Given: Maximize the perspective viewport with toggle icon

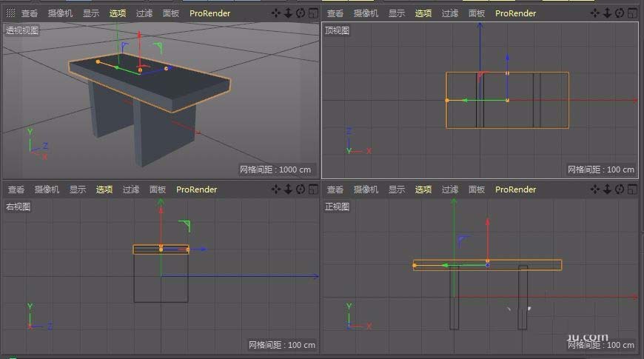Looking at the screenshot, I should point(312,13).
